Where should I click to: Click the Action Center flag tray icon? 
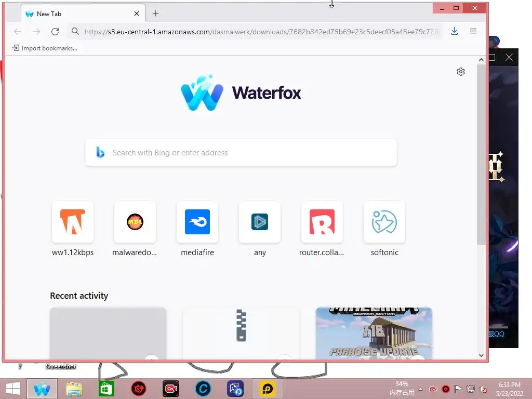point(458,389)
